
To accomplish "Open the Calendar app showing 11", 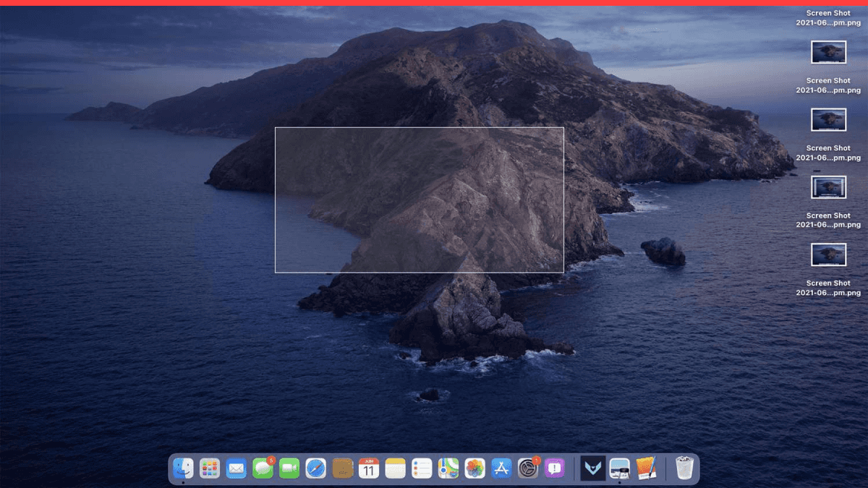I will 369,468.
